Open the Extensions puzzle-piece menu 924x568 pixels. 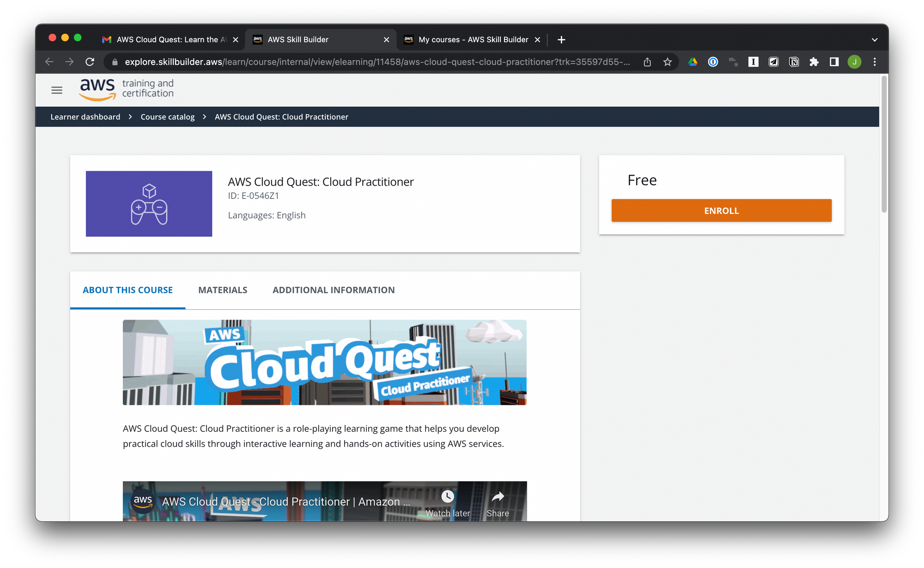814,62
